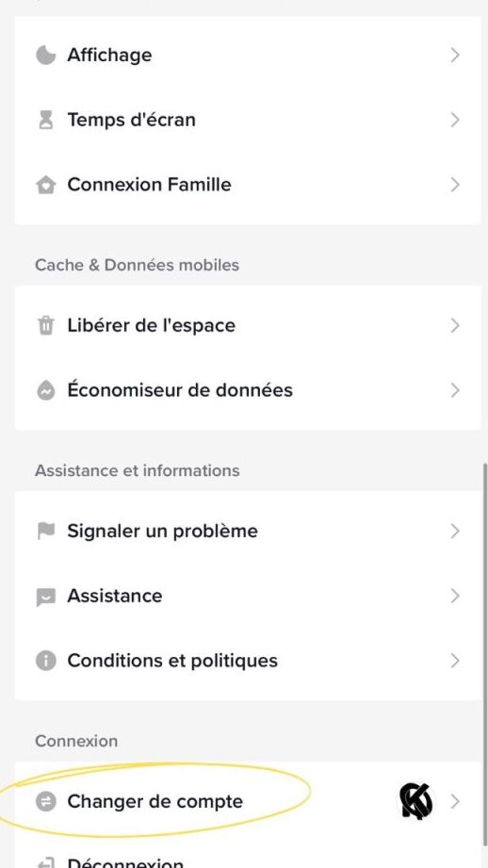This screenshot has height=868, width=488.
Task: Expand Connexion Famille with its chevron
Action: click(x=455, y=185)
